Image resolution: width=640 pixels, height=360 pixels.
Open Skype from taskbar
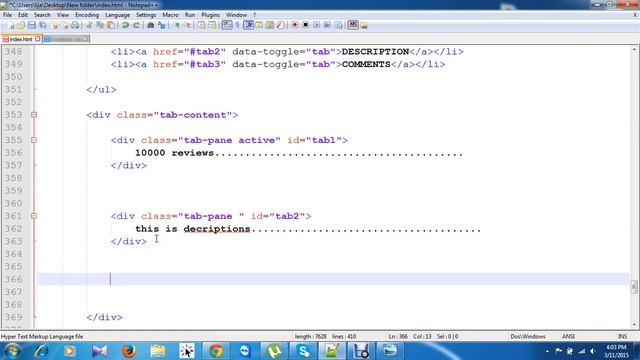click(x=303, y=351)
